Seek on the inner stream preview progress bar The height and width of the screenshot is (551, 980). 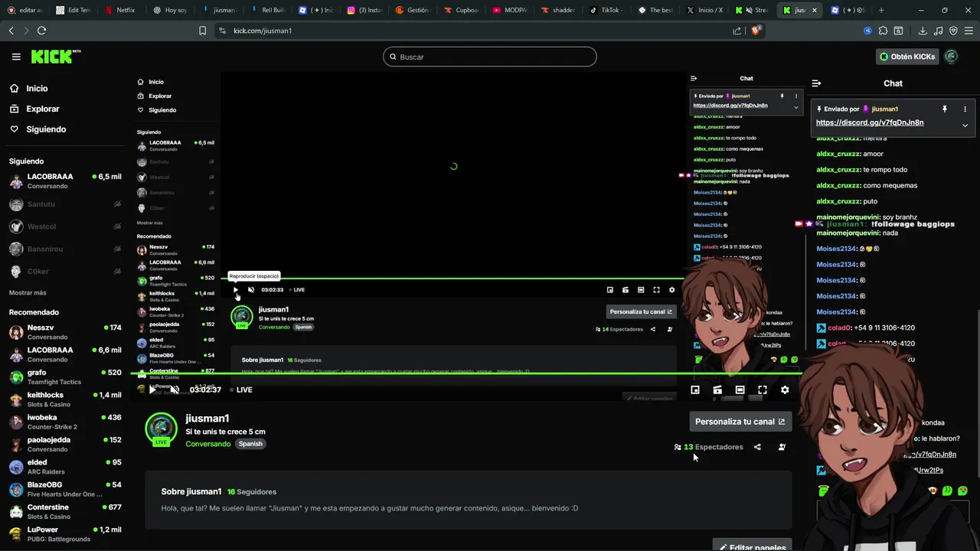[453, 279]
